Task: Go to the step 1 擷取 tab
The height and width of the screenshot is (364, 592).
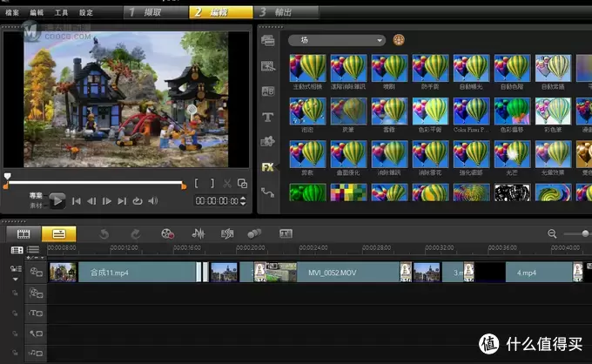Action: pyautogui.click(x=156, y=12)
